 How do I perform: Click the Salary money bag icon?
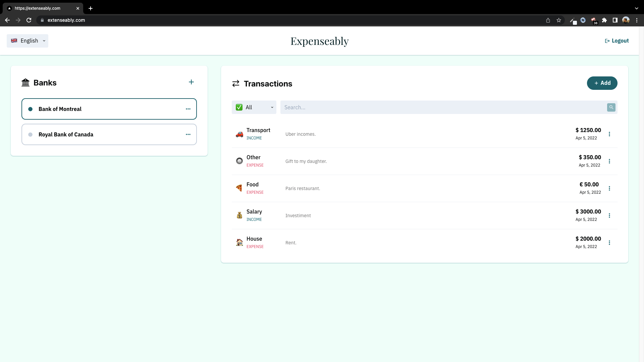pyautogui.click(x=239, y=215)
